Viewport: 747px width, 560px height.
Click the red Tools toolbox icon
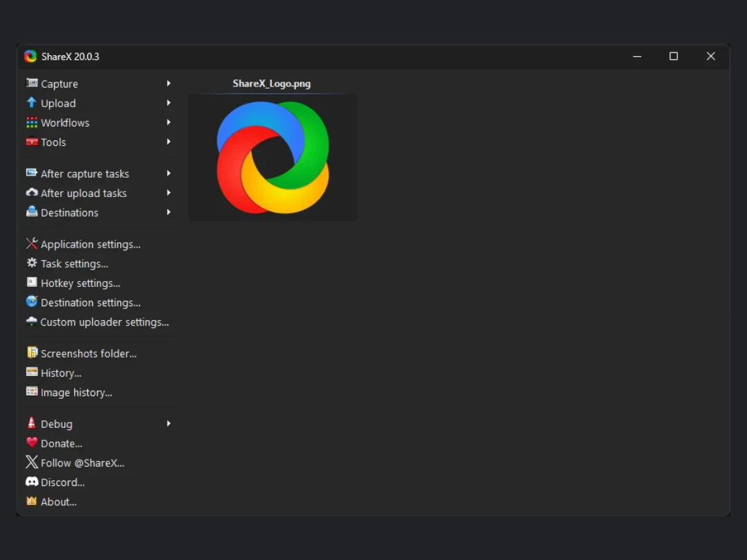pos(31,142)
